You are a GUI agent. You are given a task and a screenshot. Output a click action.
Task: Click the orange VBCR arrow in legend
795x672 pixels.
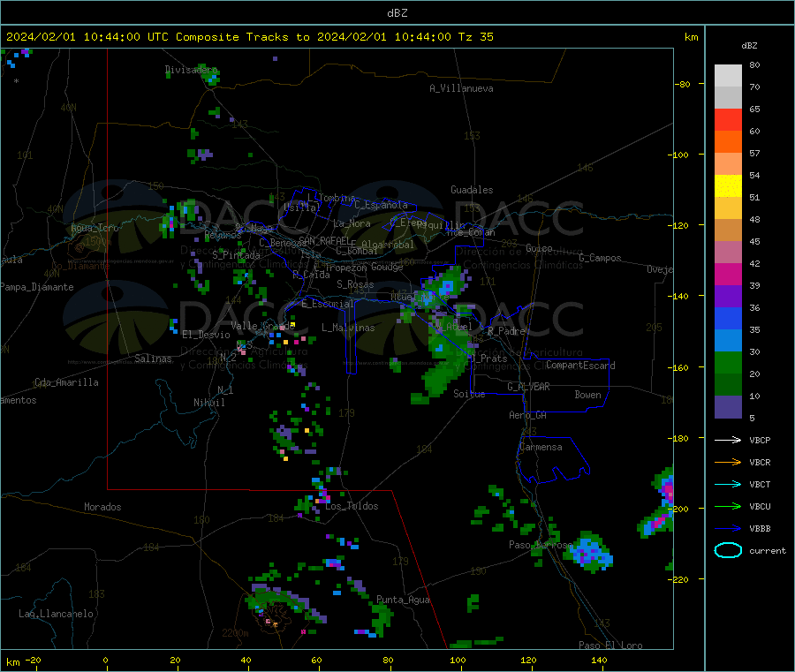point(728,462)
